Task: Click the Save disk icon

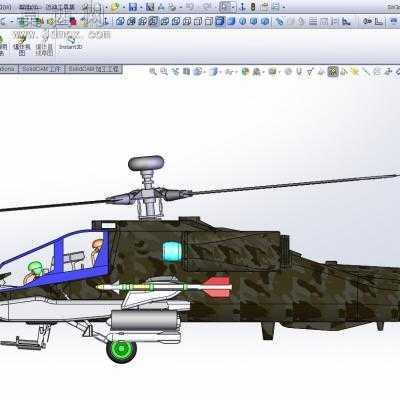Action: pyautogui.click(x=133, y=7)
